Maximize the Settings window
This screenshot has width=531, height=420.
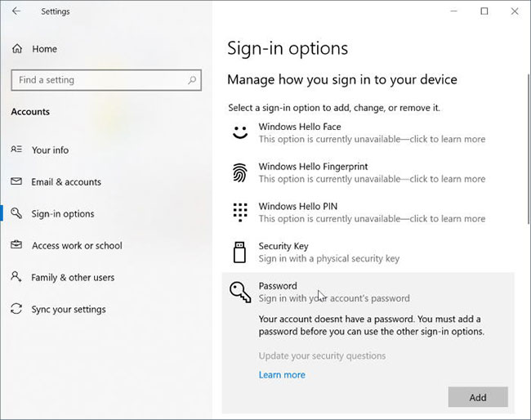(484, 11)
